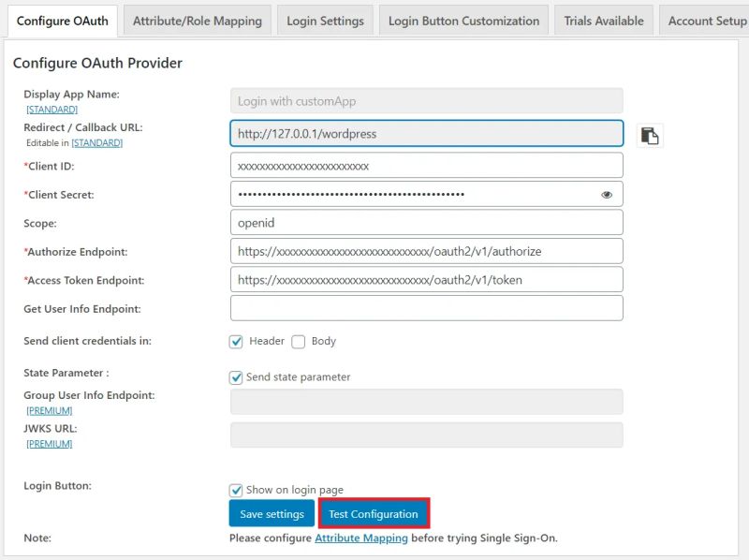View the Trials Available tab

(x=603, y=19)
